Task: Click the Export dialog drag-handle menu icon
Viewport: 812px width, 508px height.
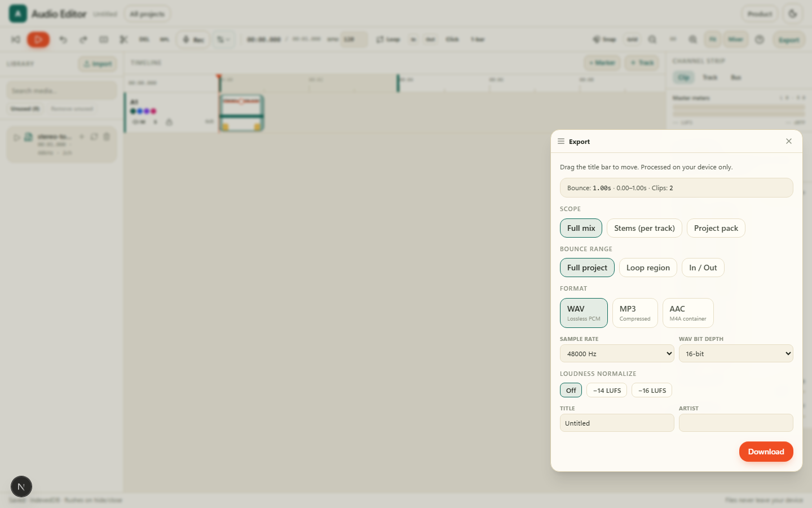Action: [561, 142]
